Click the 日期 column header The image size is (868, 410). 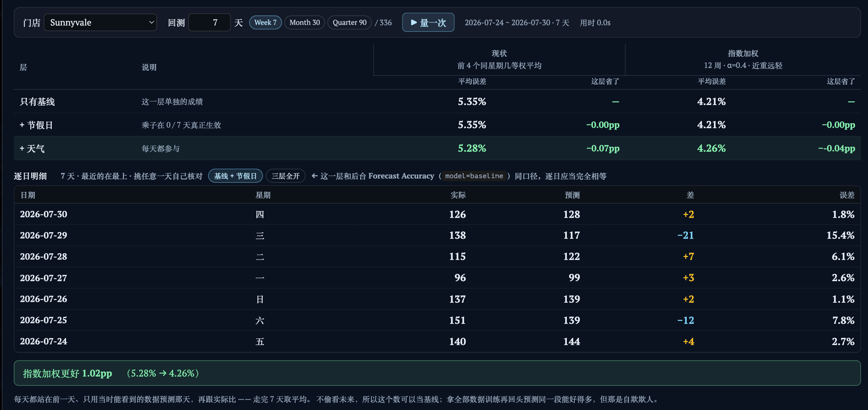(28, 195)
